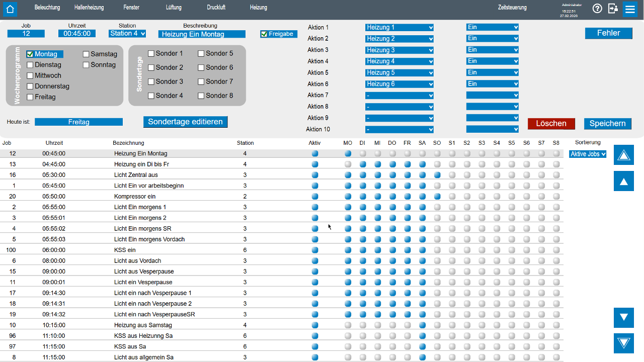Viewport: 644px width, 362px height.
Task: Select the Kompressor ein job row
Action: pos(135,197)
